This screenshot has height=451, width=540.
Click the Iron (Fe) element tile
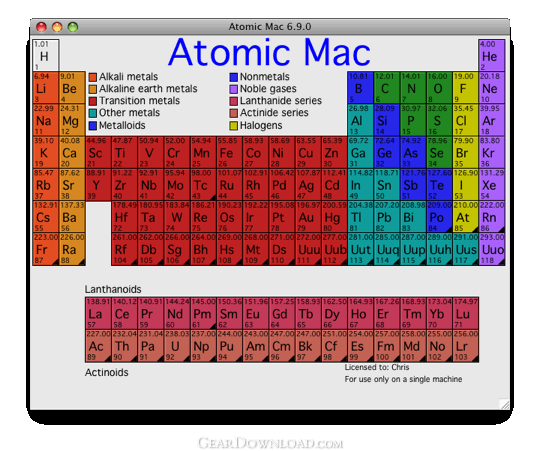[x=230, y=152]
